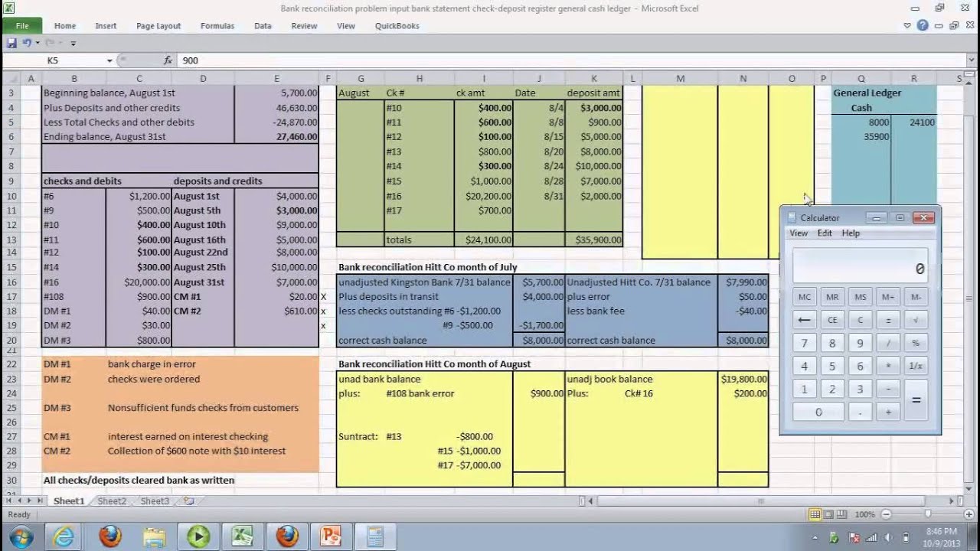Screen dimensions: 980x551
Task: Switch to the Insert ribbon tab
Action: pos(106,26)
